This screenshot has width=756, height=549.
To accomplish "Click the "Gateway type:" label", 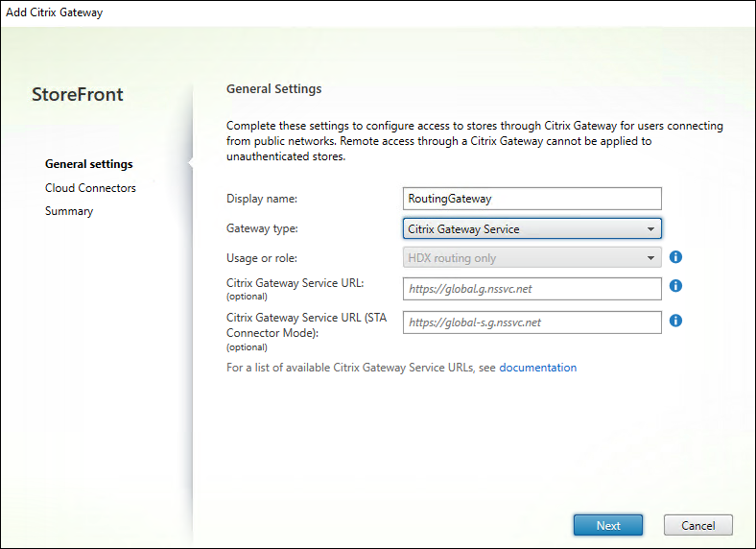I will (262, 228).
